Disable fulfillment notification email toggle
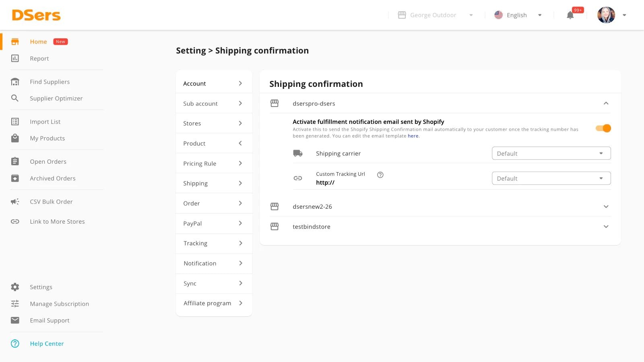644x362 pixels. [603, 128]
